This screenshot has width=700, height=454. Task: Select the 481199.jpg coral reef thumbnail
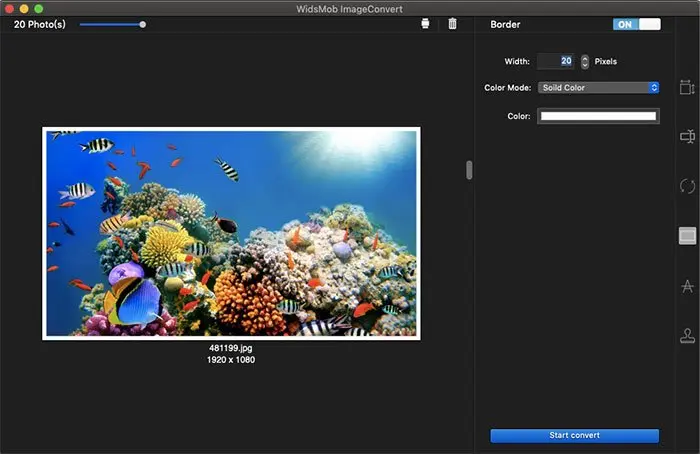(231, 233)
